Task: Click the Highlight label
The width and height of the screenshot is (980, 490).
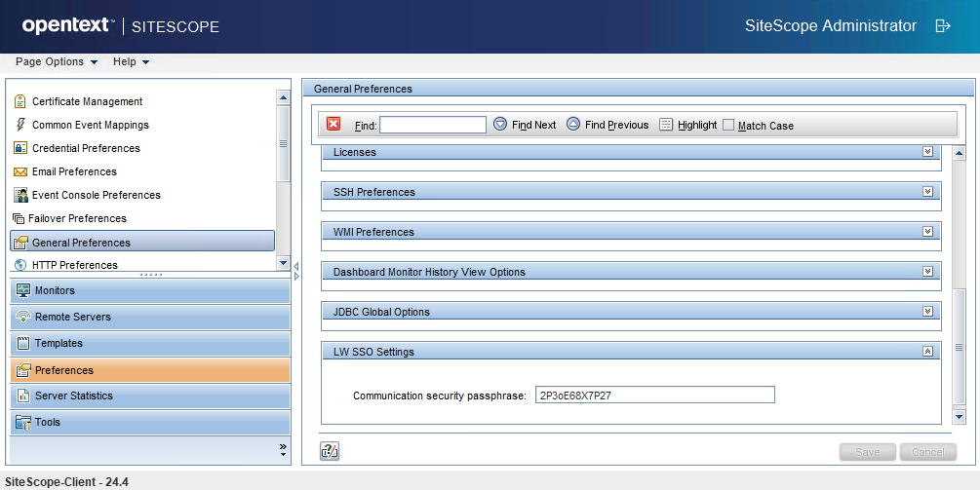Action: (697, 125)
